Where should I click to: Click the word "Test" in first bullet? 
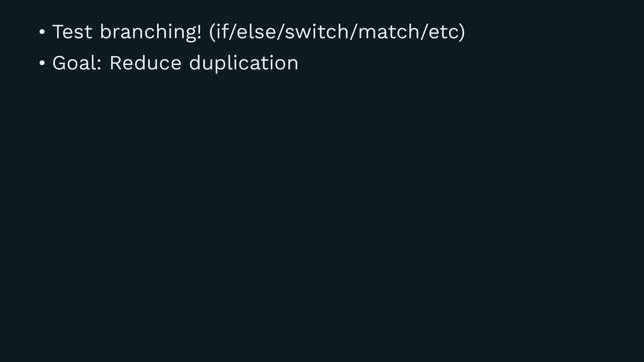point(72,32)
